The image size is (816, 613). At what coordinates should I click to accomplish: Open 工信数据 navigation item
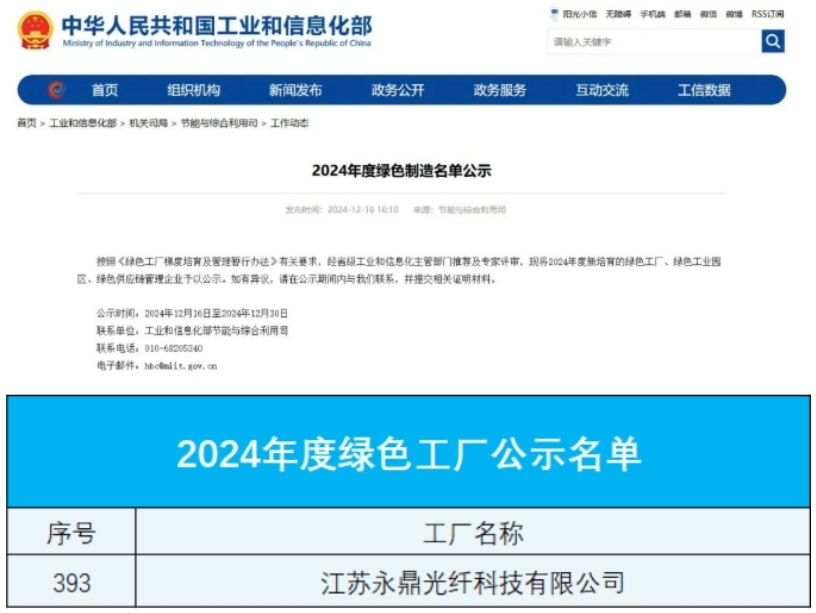point(704,90)
